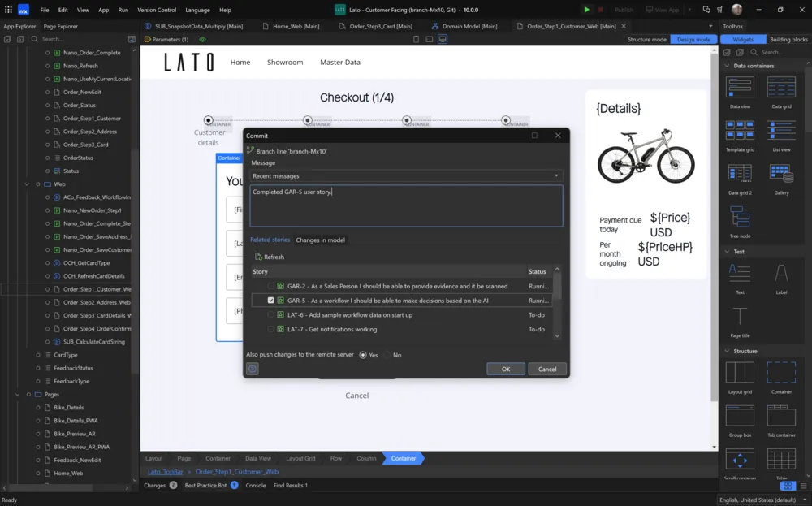The width and height of the screenshot is (812, 506).
Task: Click Cancel in the Commit dialog
Action: 546,370
